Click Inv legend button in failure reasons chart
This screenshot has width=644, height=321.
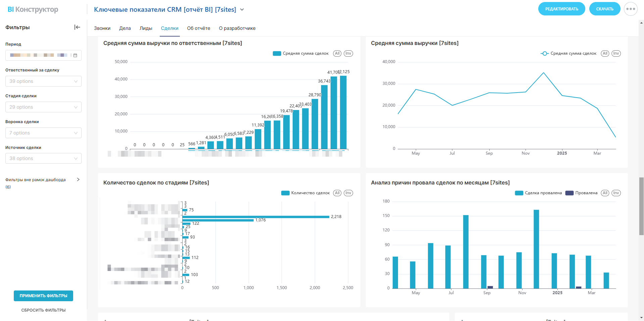pos(616,193)
